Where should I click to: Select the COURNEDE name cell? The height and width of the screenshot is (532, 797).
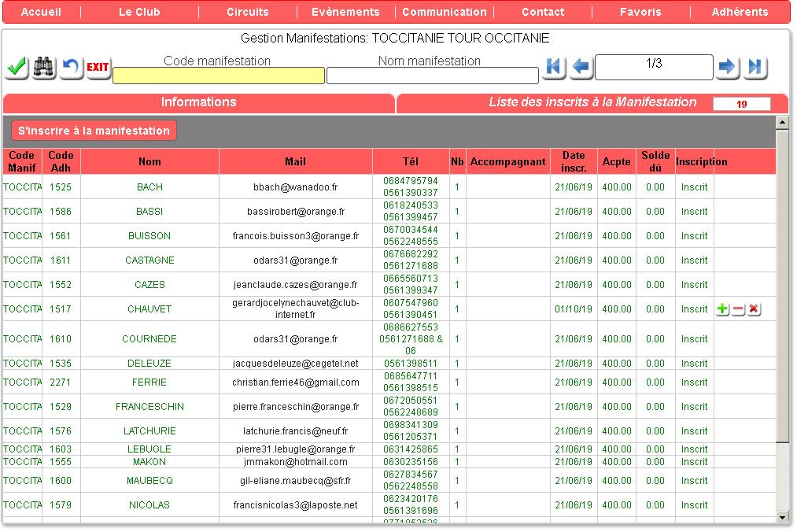click(x=150, y=339)
